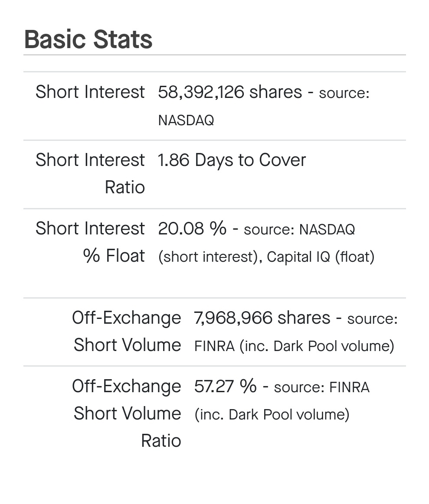Click the source: text after 58,392,126 shares
This screenshot has height=504, width=429.
(344, 93)
